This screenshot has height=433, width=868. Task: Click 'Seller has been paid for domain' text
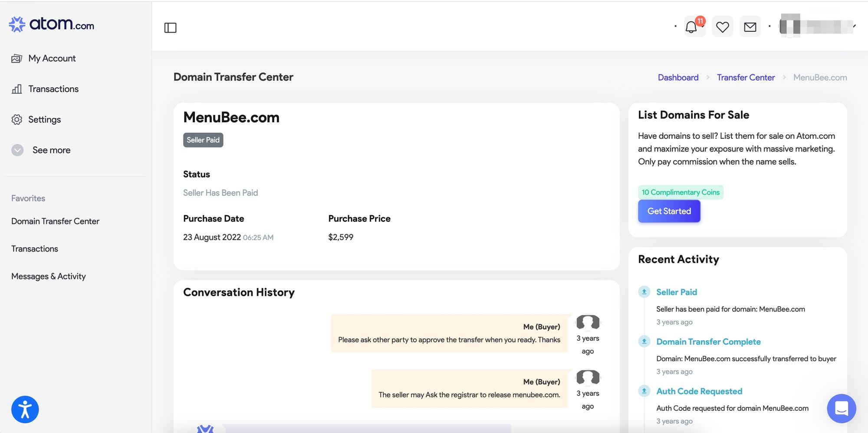[730, 309]
